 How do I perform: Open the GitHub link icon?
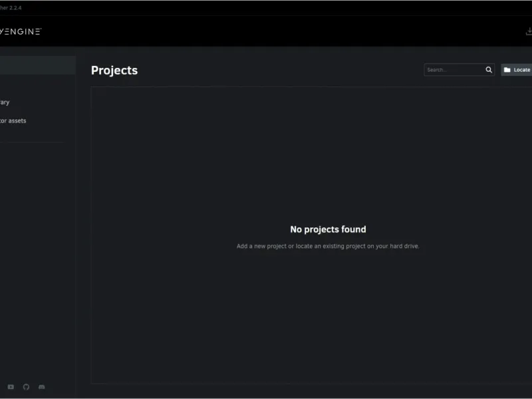[26, 387]
